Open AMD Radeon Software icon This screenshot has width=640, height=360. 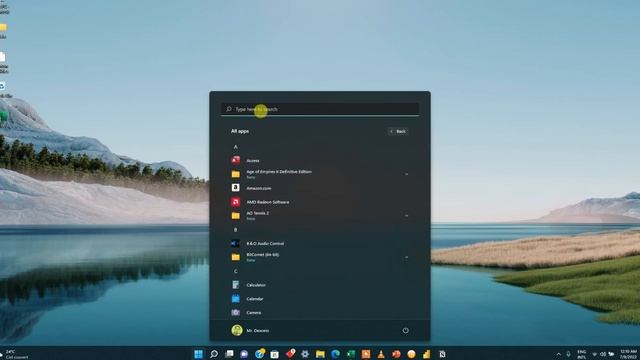pyautogui.click(x=236, y=202)
